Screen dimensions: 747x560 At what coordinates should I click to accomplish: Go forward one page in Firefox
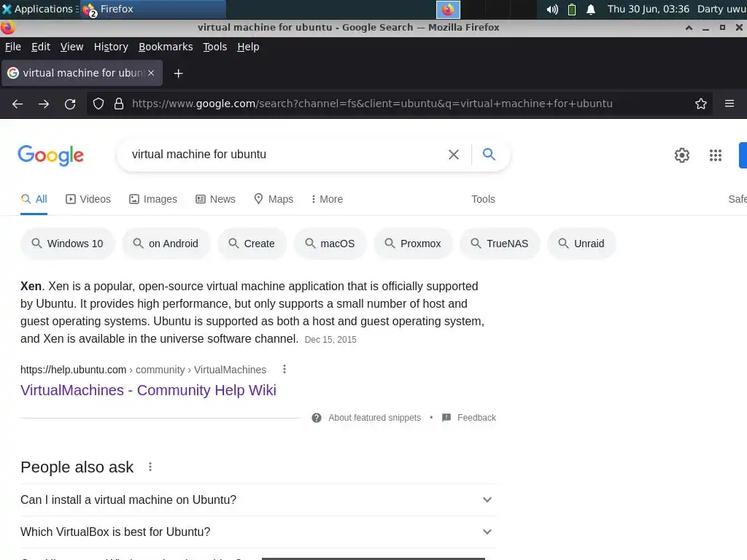point(44,104)
